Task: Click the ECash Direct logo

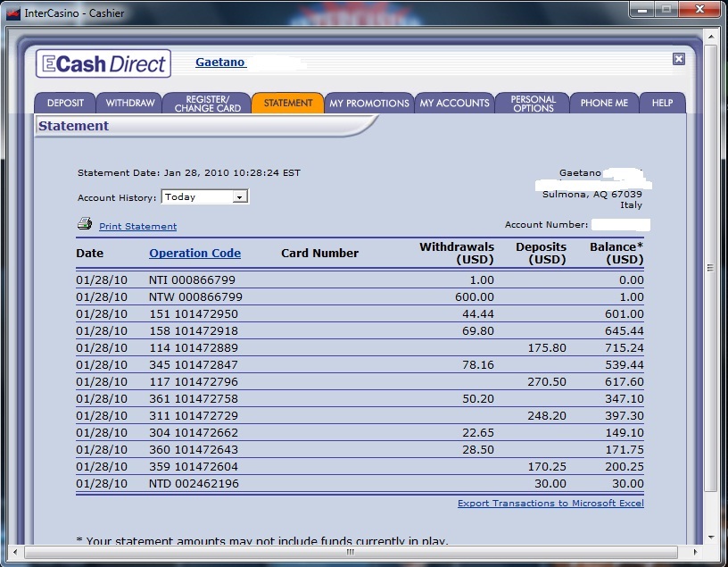Action: (x=103, y=63)
